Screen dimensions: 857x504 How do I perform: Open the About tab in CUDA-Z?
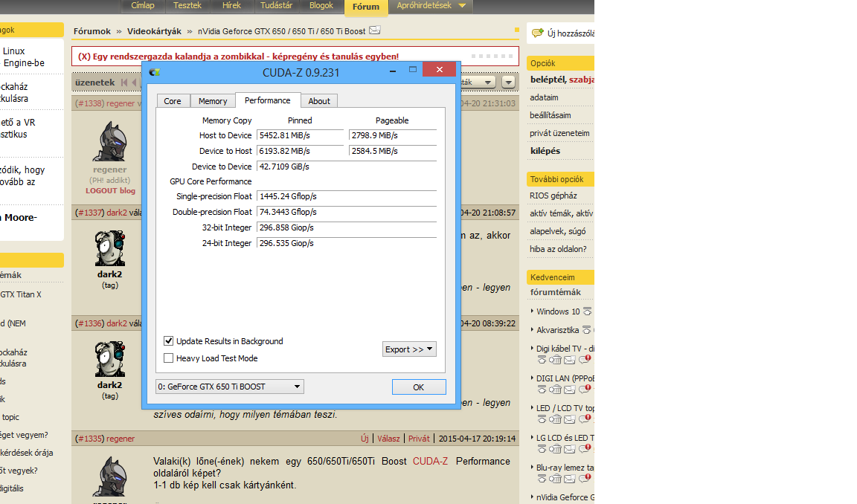pyautogui.click(x=319, y=101)
